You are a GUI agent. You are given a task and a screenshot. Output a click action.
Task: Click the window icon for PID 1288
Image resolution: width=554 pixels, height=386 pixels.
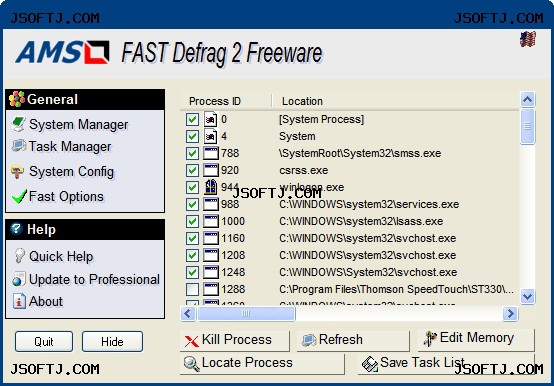pyautogui.click(x=211, y=289)
